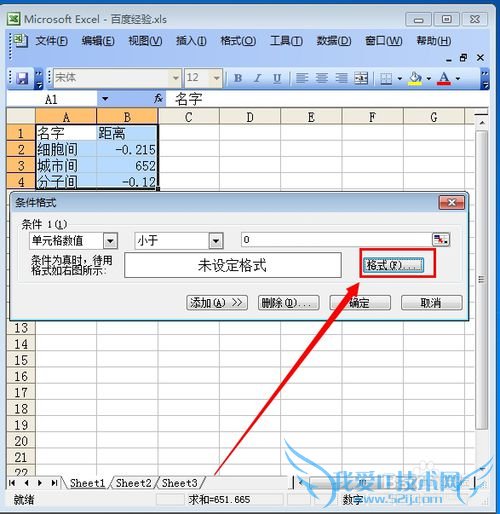The width and height of the screenshot is (500, 514).
Task: Toggle Bold formatting
Action: pos(238,78)
